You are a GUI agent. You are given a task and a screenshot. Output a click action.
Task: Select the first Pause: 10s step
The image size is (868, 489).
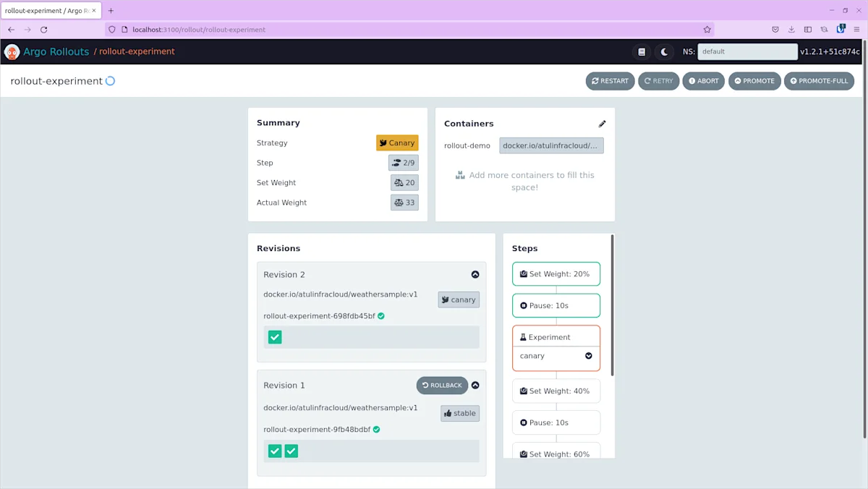(556, 305)
